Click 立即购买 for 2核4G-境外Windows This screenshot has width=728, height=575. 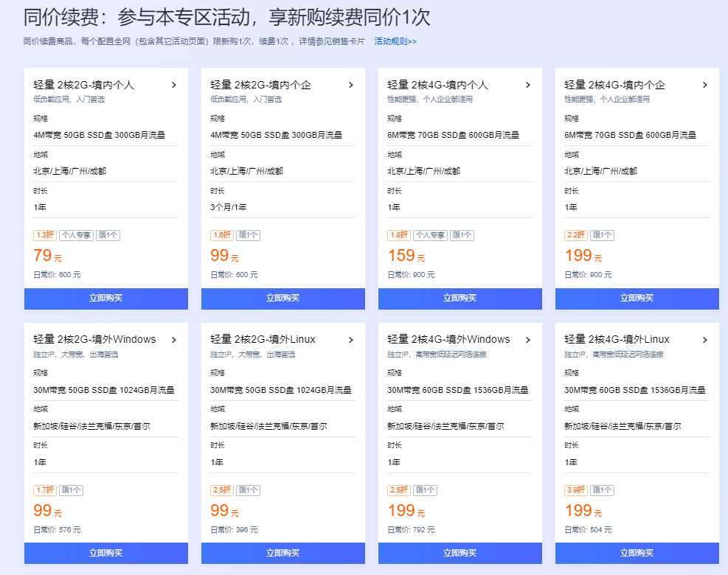click(x=460, y=553)
